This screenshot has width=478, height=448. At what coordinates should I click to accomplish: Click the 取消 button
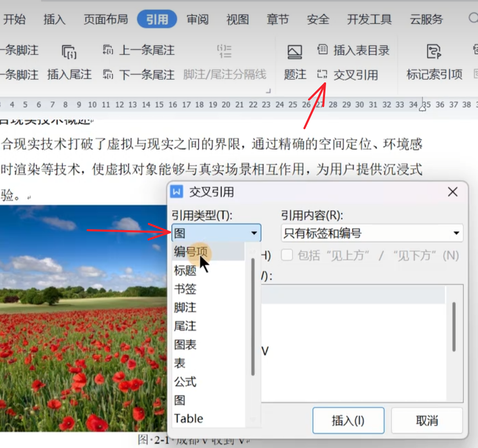[x=427, y=421]
